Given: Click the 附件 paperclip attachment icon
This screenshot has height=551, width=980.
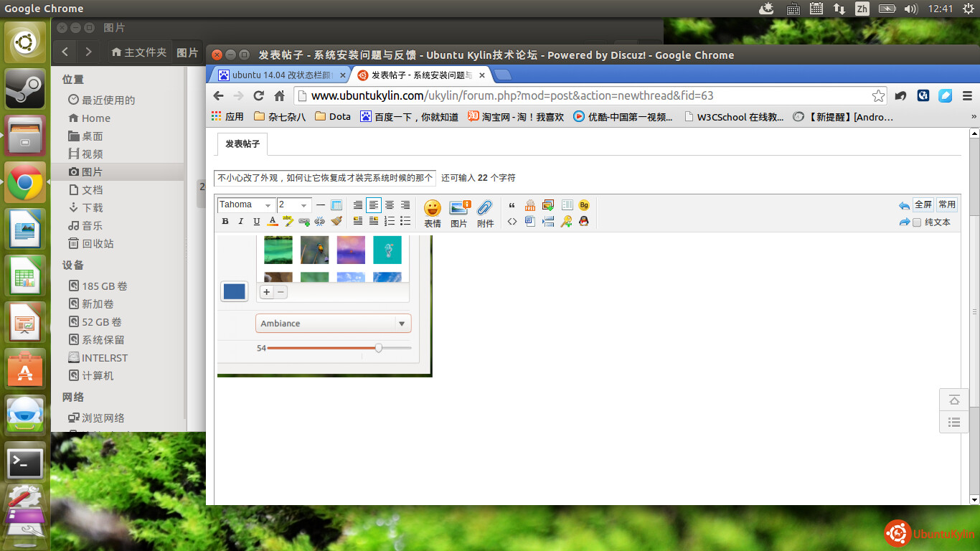Looking at the screenshot, I should pos(486,213).
